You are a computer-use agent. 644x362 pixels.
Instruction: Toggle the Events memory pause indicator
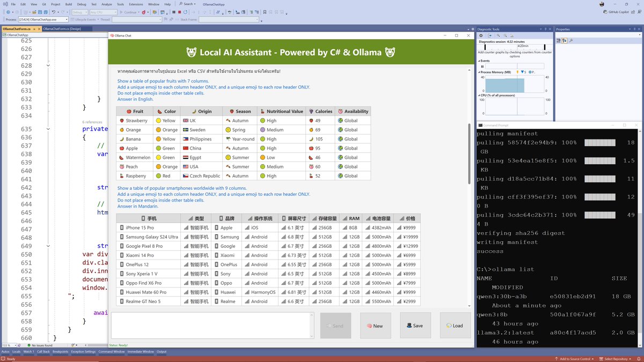[x=482, y=66]
